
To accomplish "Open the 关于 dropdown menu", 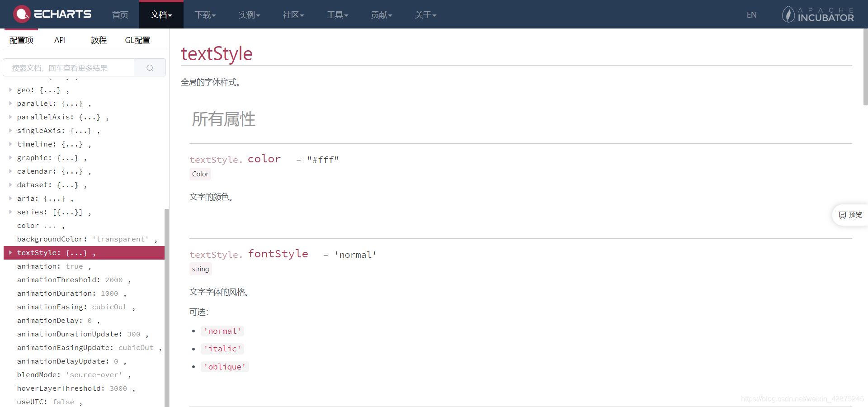I will [x=426, y=15].
